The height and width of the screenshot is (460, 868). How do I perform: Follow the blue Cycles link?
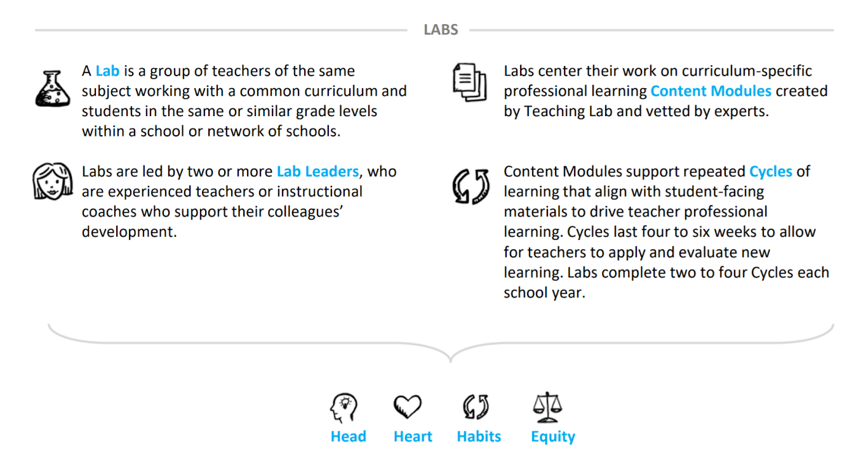coord(771,172)
